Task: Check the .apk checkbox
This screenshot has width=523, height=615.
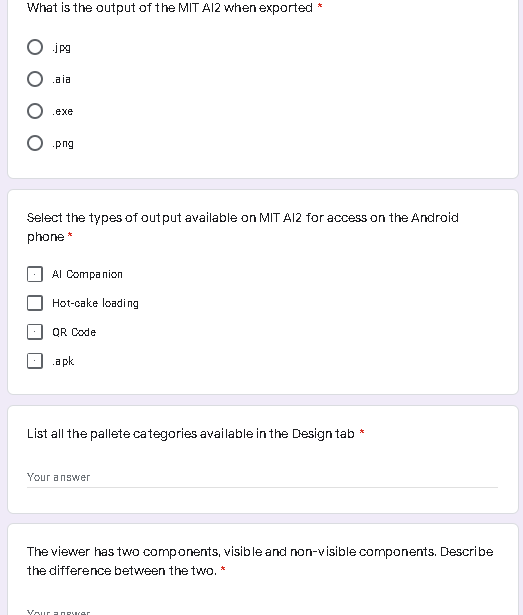Action: point(35,361)
